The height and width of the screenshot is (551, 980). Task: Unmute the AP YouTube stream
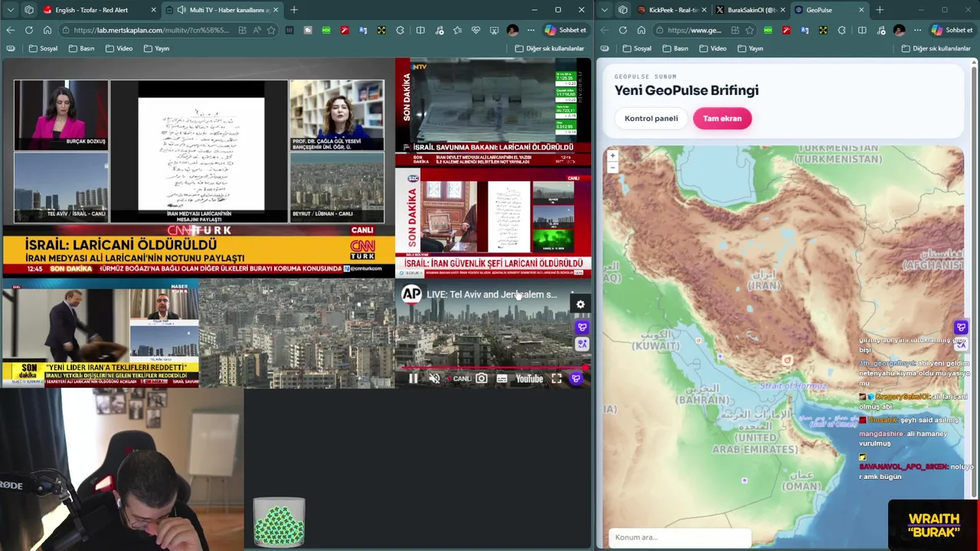pyautogui.click(x=434, y=378)
